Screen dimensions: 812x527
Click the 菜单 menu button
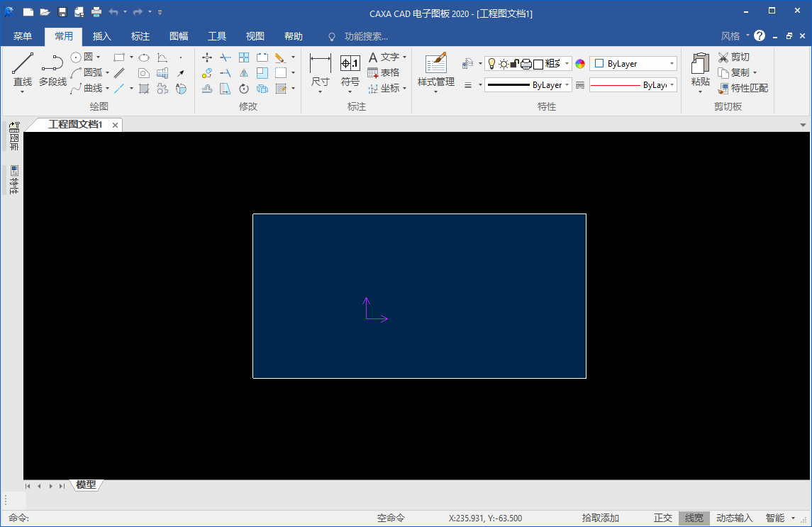point(23,37)
